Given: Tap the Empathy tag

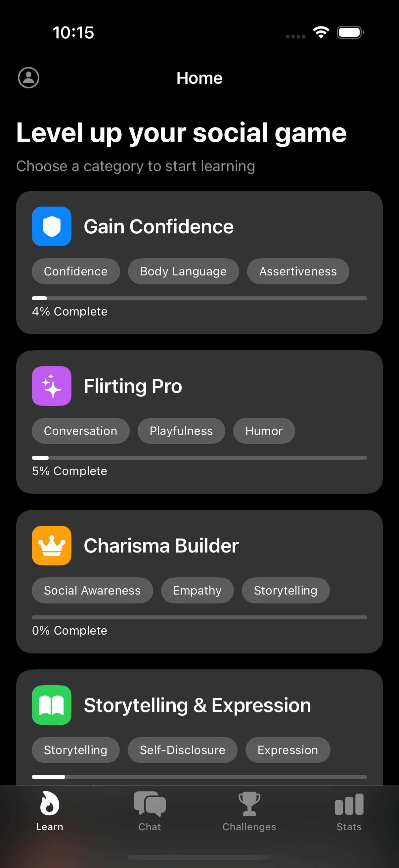Looking at the screenshot, I should (197, 590).
